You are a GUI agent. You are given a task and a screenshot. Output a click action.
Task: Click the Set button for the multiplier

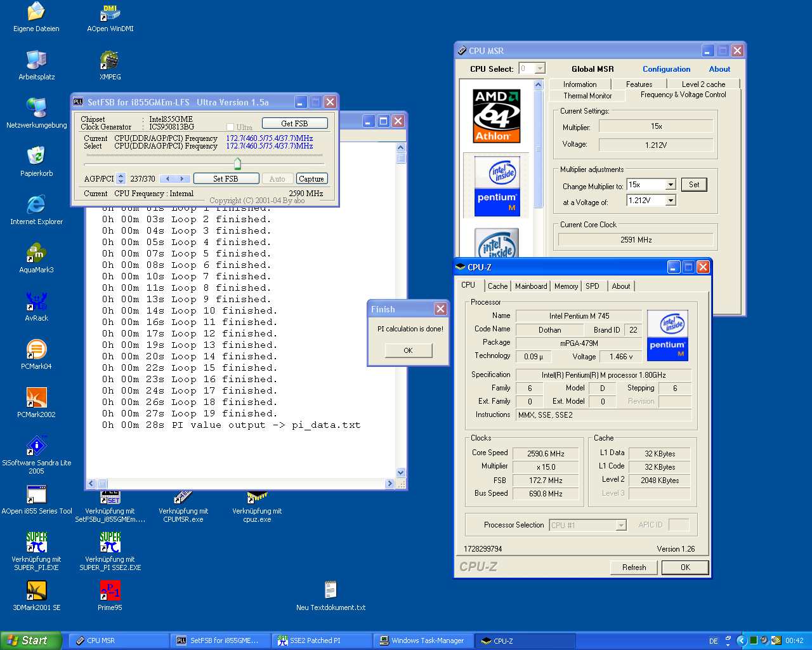pos(694,185)
